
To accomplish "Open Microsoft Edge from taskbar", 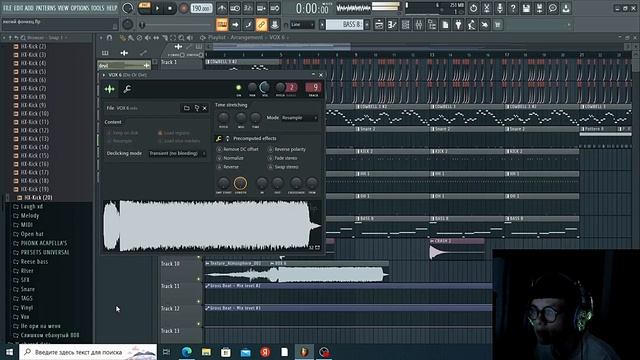I will [187, 352].
